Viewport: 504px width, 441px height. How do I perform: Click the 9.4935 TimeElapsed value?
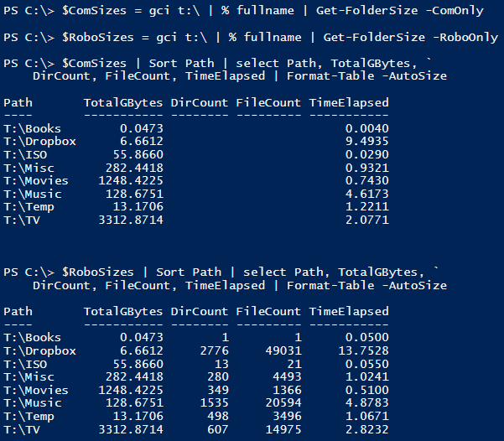(x=366, y=142)
